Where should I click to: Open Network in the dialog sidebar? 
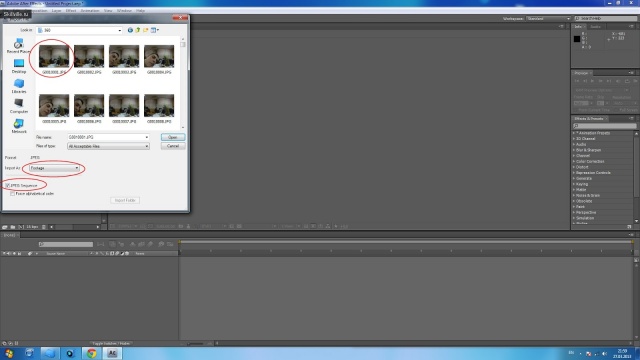point(19,126)
